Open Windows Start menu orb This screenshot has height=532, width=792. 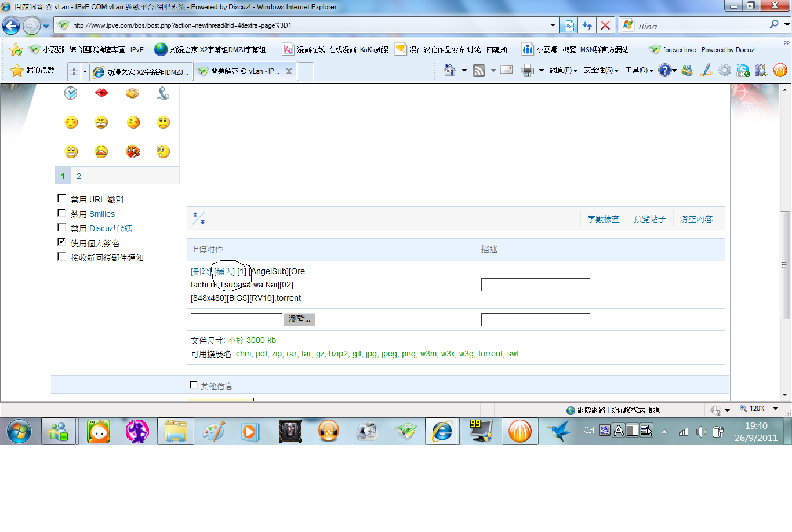pyautogui.click(x=19, y=432)
